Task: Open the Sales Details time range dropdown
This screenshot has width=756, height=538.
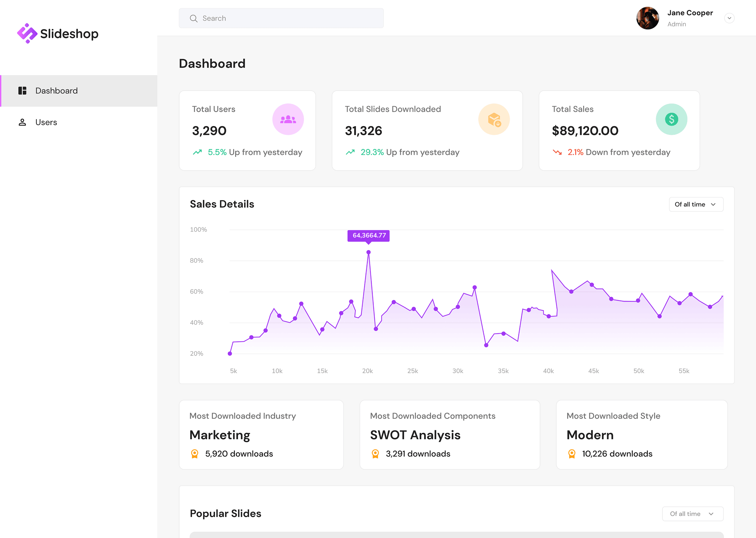Action: tap(696, 204)
